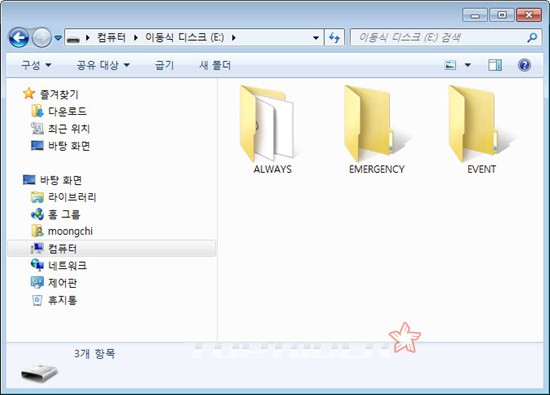Open the address bar history dropdown

[x=316, y=38]
